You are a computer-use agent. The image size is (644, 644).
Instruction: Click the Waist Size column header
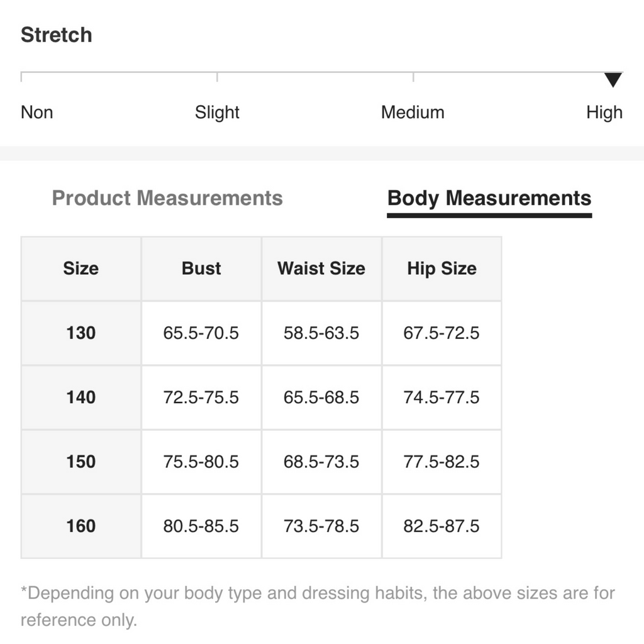pyautogui.click(x=321, y=269)
